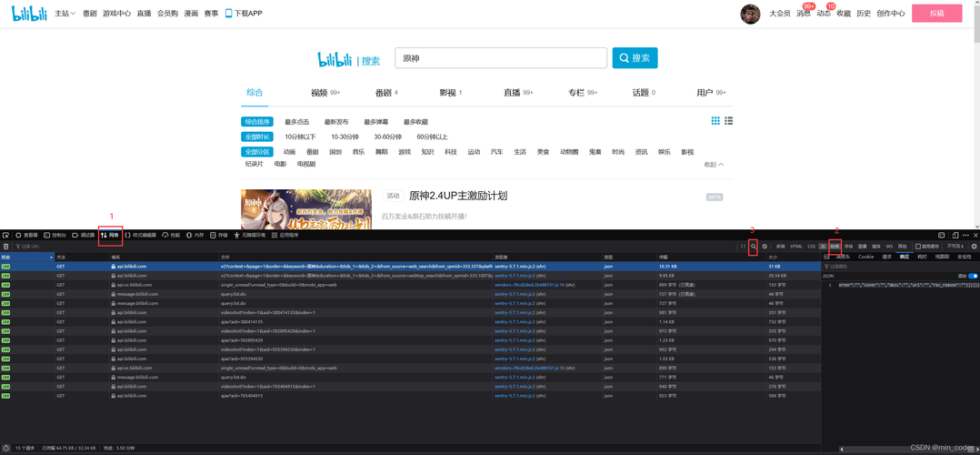Filter requests by the CSS type
Image resolution: width=980 pixels, height=455 pixels.
point(811,247)
